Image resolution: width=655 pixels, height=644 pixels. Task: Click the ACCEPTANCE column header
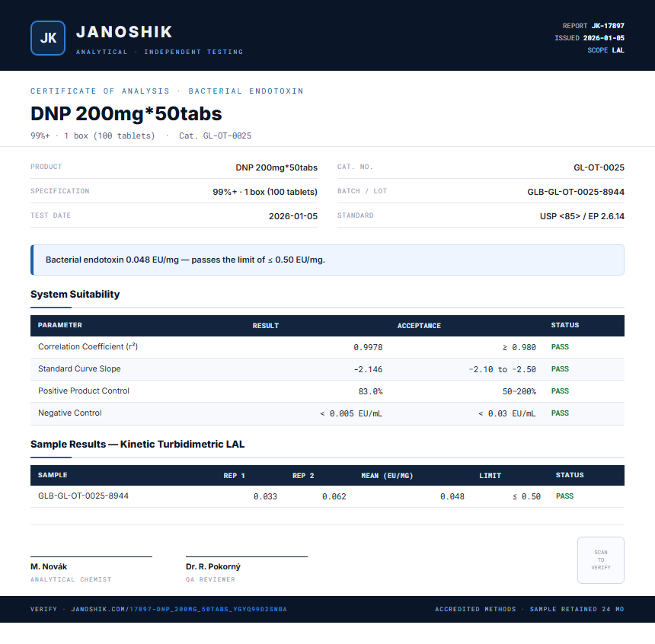point(419,326)
